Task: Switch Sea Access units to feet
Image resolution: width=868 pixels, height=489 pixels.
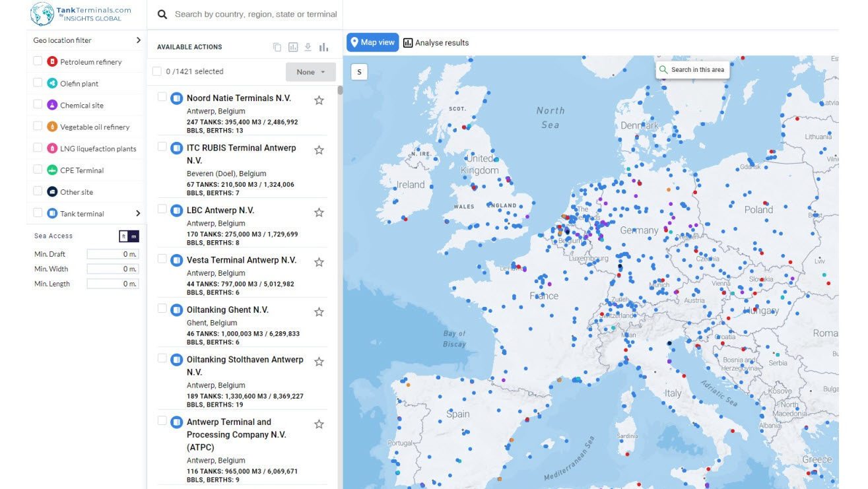Action: 123,236
